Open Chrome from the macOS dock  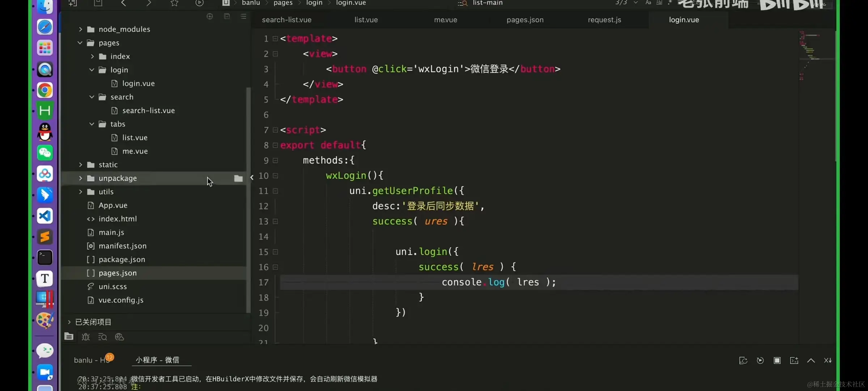coord(45,90)
